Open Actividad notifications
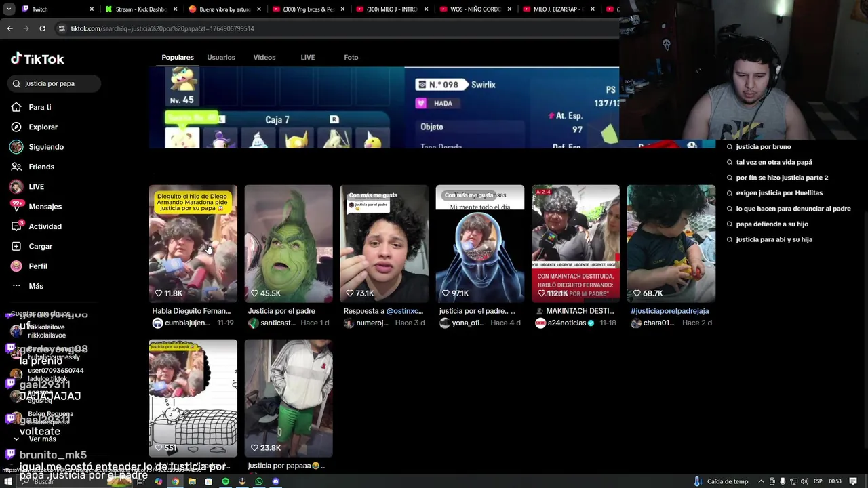 (36, 226)
